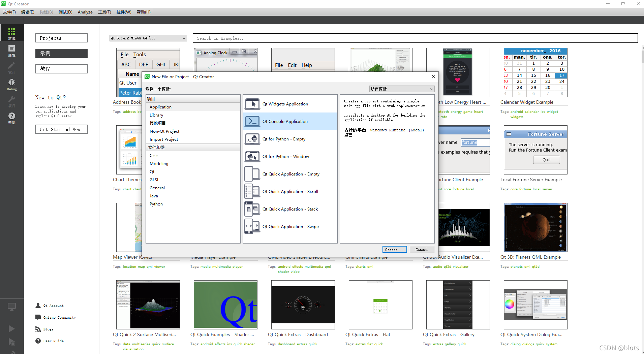The image size is (644, 354).
Task: Click the Qt Quick Application Swipe icon
Action: point(252,227)
